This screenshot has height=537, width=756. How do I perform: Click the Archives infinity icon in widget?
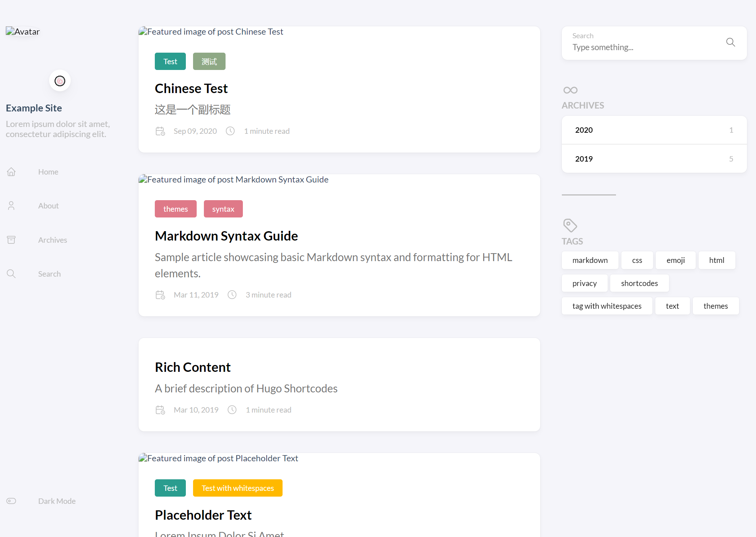(x=570, y=90)
